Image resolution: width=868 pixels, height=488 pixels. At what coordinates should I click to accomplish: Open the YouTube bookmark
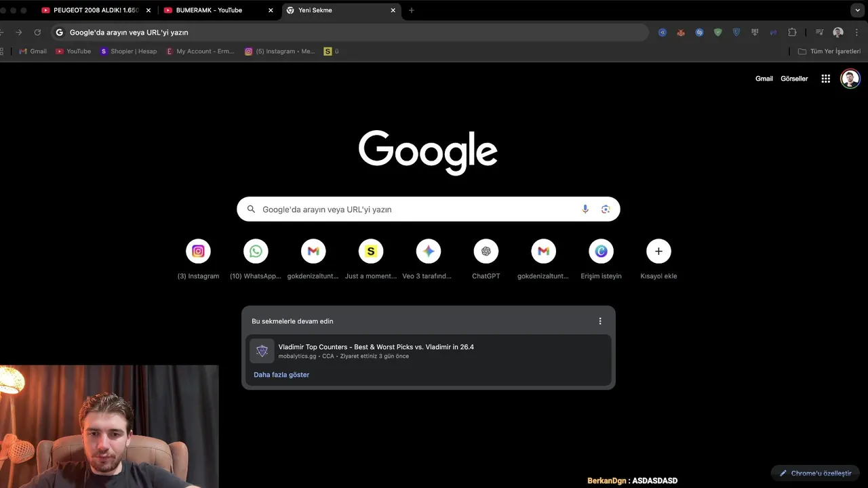[73, 52]
